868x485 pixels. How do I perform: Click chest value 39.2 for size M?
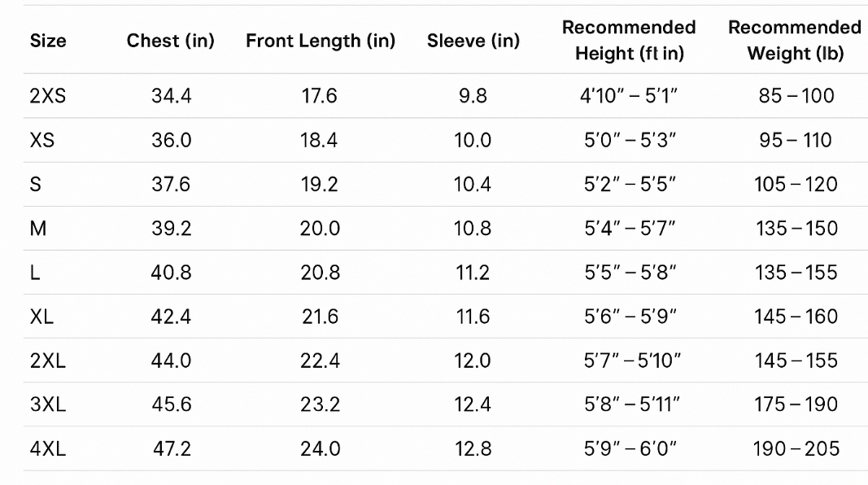pyautogui.click(x=171, y=228)
